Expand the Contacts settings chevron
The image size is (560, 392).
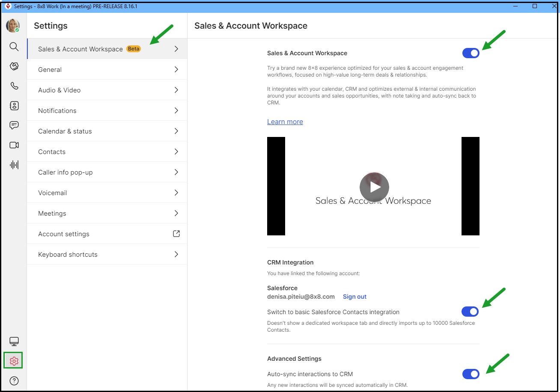176,151
